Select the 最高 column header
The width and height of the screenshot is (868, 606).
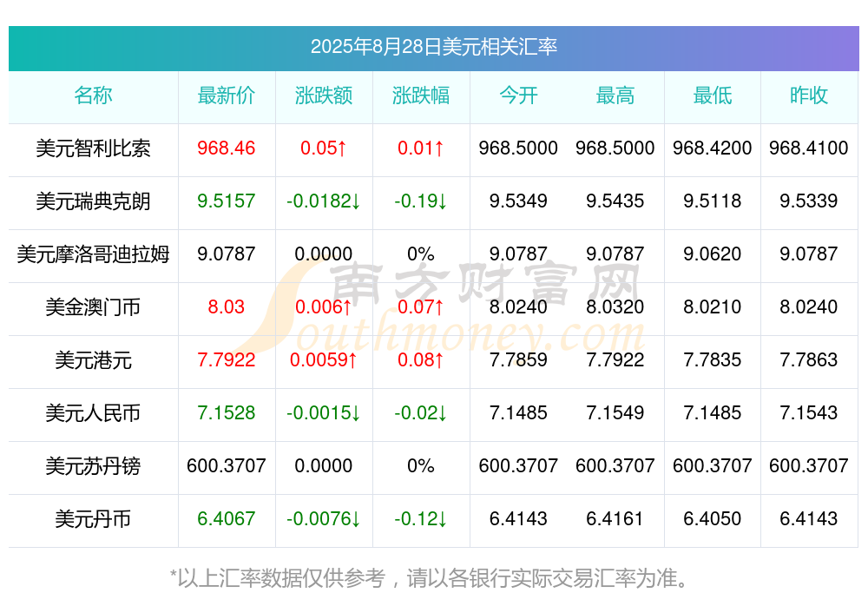point(615,96)
